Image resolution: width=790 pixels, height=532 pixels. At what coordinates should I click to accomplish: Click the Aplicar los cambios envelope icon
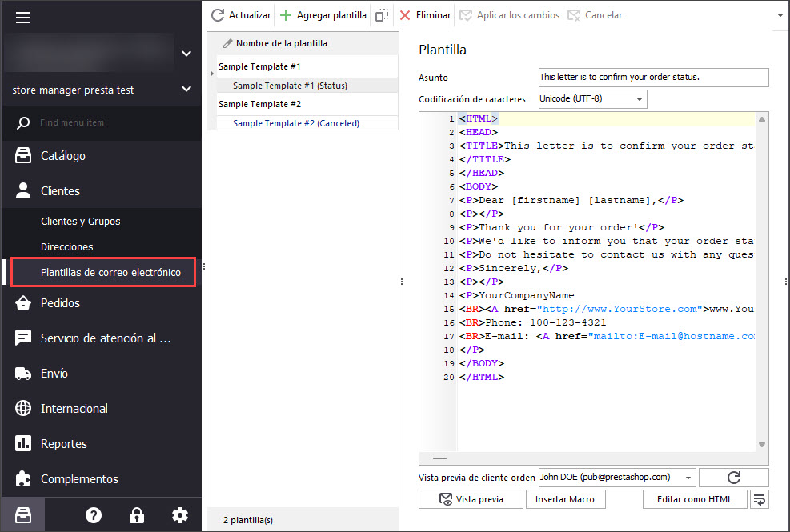(466, 15)
